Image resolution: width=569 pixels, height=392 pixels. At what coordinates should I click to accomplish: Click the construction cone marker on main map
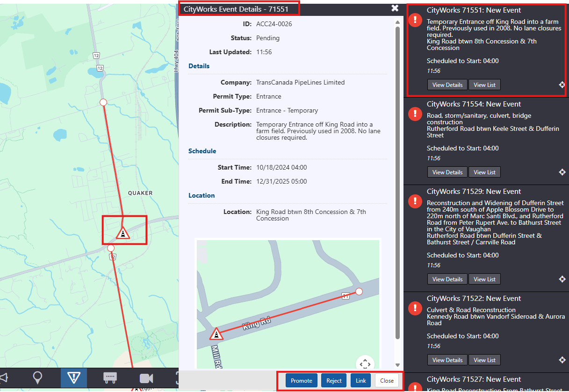tap(122, 233)
